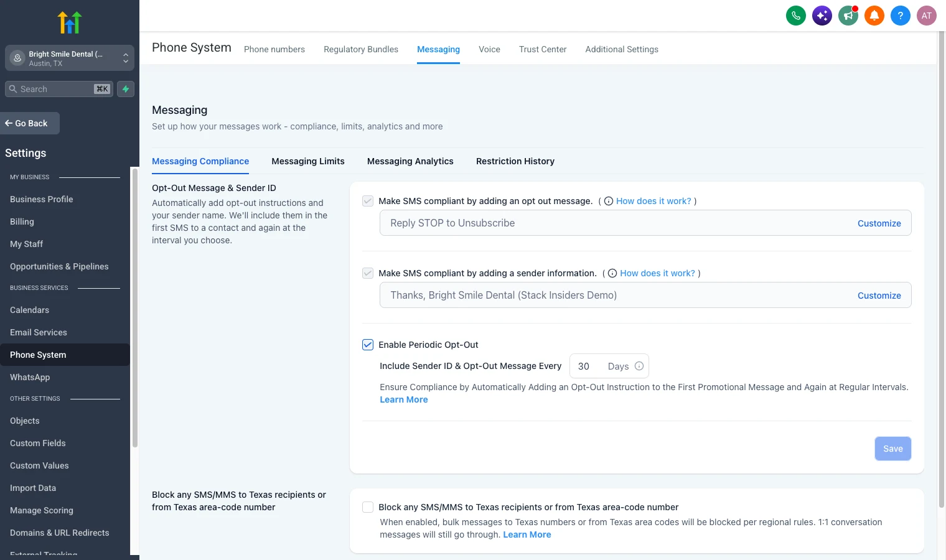The width and height of the screenshot is (946, 560).
Task: Open Billing settings in the sidebar
Action: pos(22,222)
